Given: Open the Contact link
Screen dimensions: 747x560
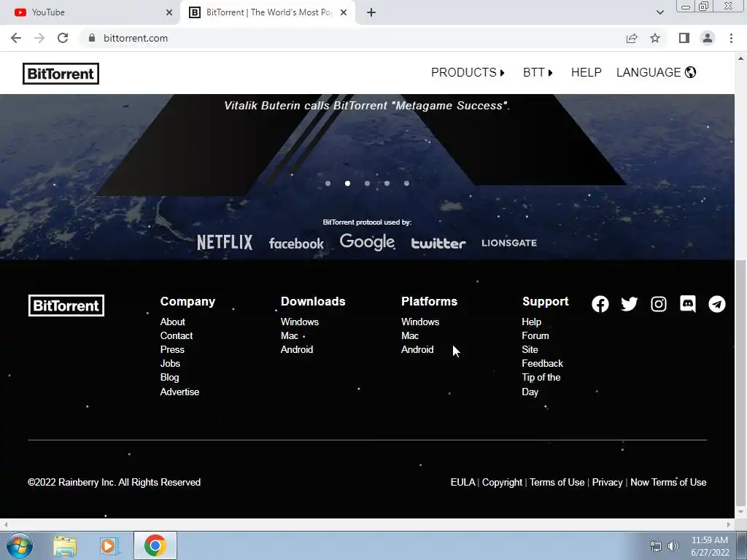Looking at the screenshot, I should (x=177, y=335).
